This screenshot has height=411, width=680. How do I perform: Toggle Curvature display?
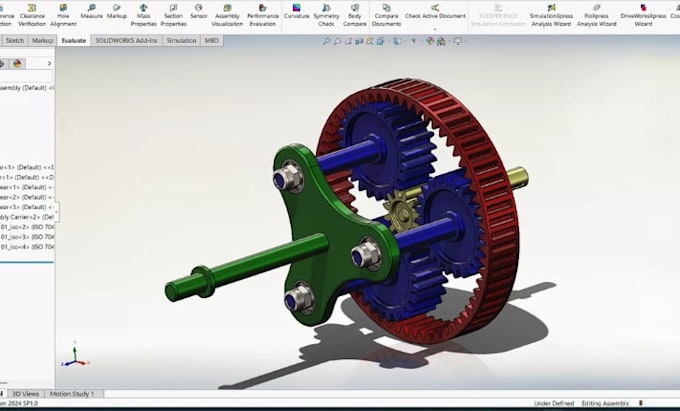(x=297, y=12)
